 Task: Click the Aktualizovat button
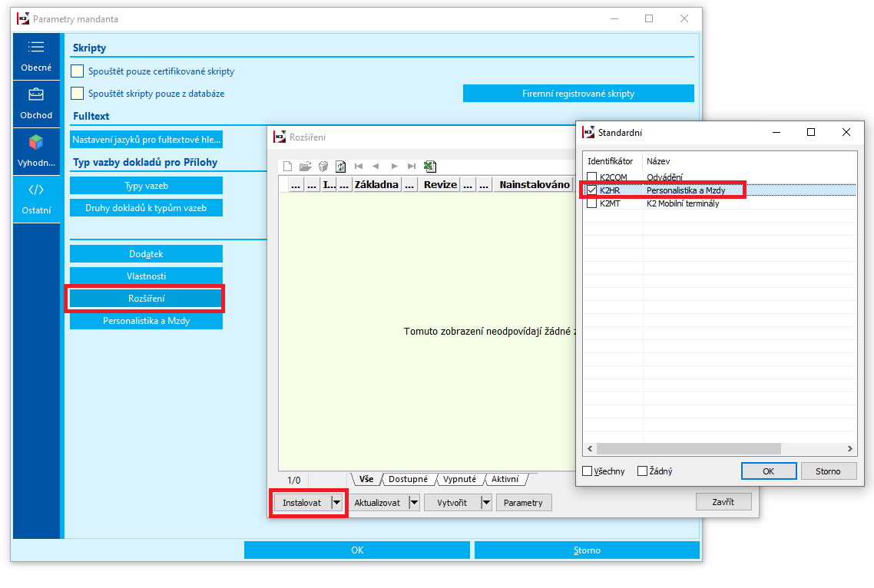(x=377, y=503)
